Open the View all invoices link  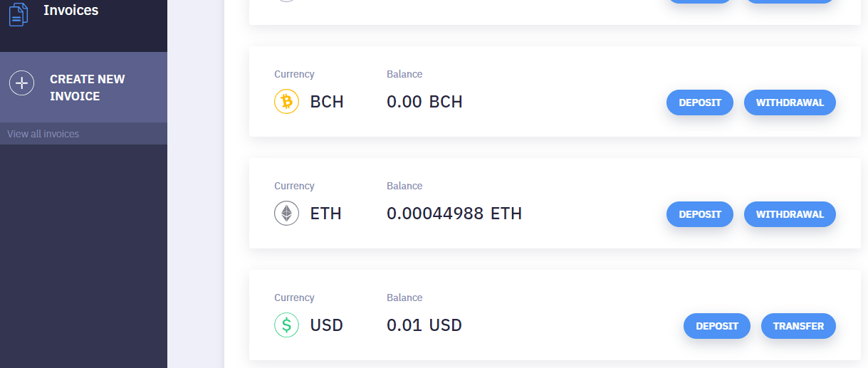[43, 134]
